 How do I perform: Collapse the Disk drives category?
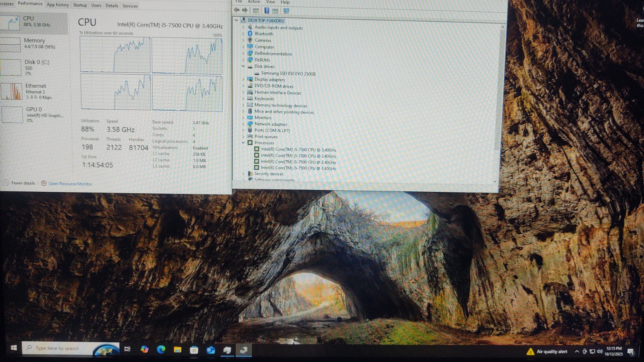pyautogui.click(x=243, y=66)
